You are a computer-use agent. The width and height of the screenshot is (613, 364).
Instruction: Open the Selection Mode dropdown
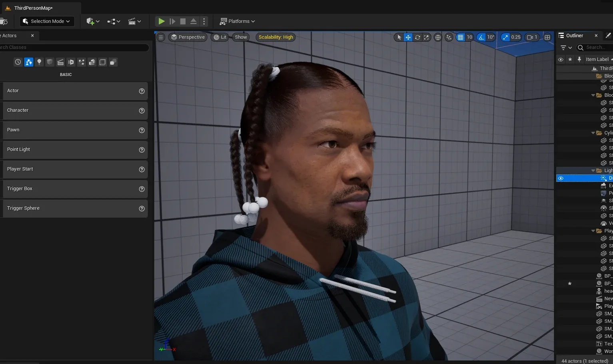[x=47, y=21]
